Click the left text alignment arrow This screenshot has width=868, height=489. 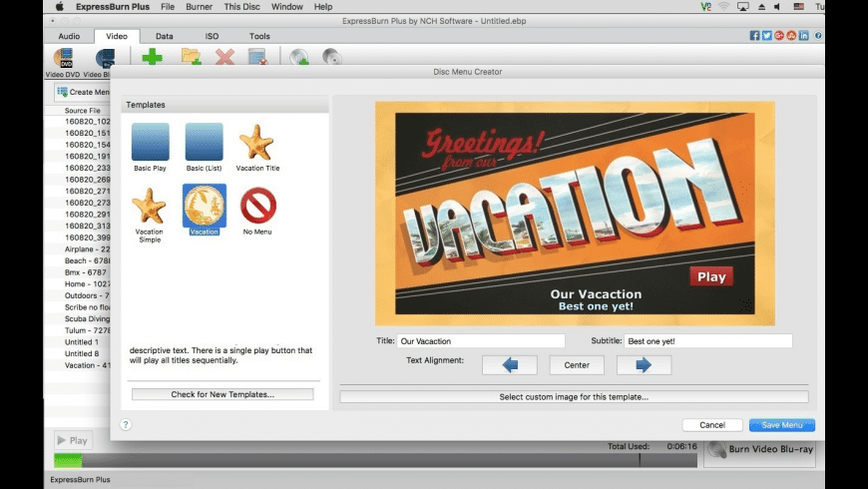point(510,365)
